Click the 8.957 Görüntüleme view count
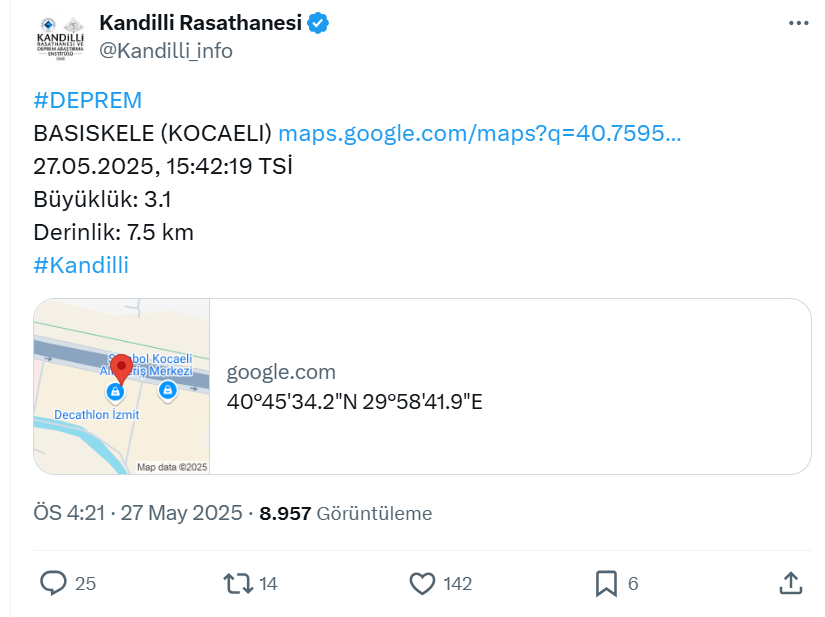 346,513
